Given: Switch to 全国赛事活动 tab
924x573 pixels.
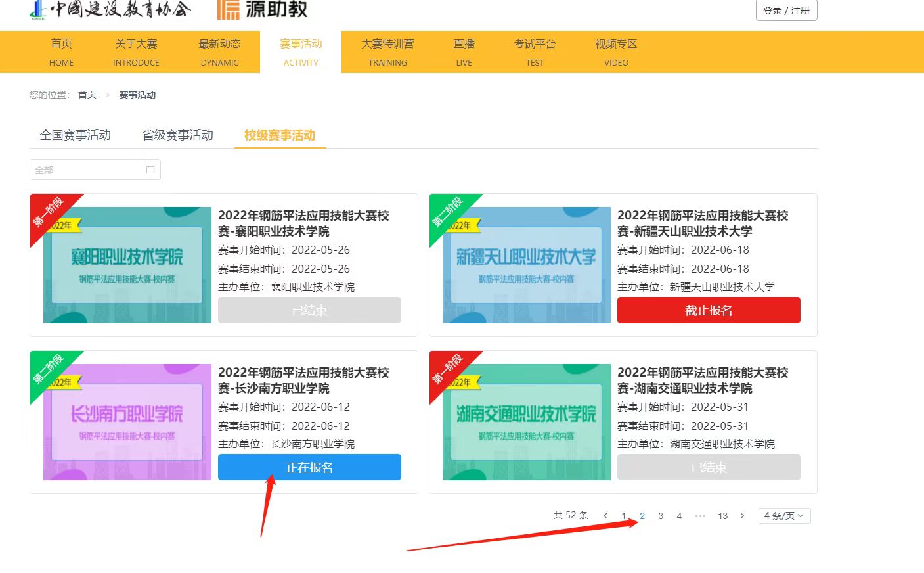Looking at the screenshot, I should 76,135.
